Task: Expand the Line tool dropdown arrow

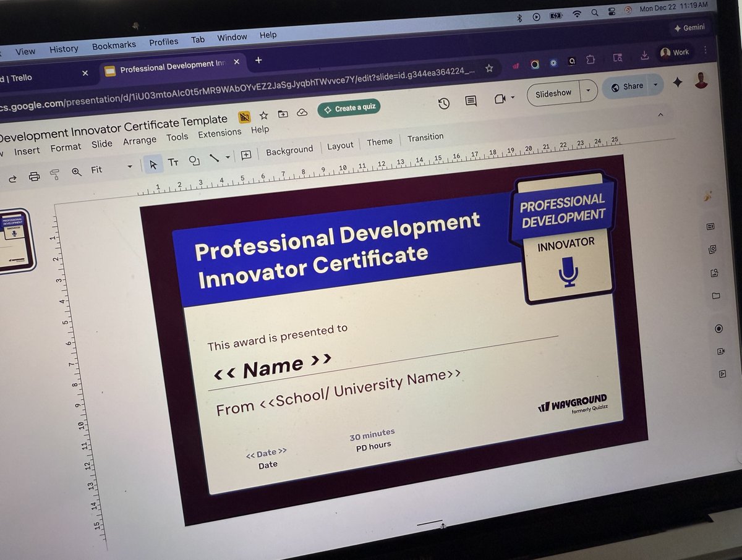Action: coord(228,157)
